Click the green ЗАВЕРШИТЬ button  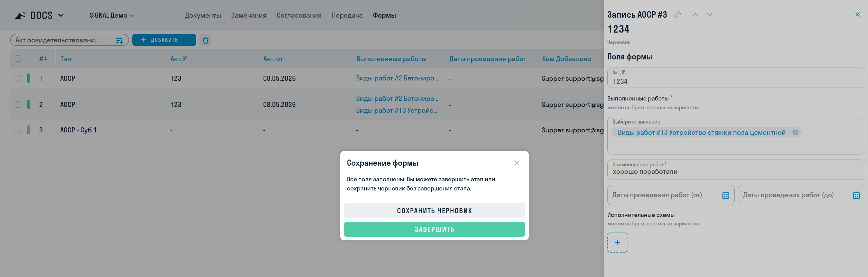click(x=434, y=229)
